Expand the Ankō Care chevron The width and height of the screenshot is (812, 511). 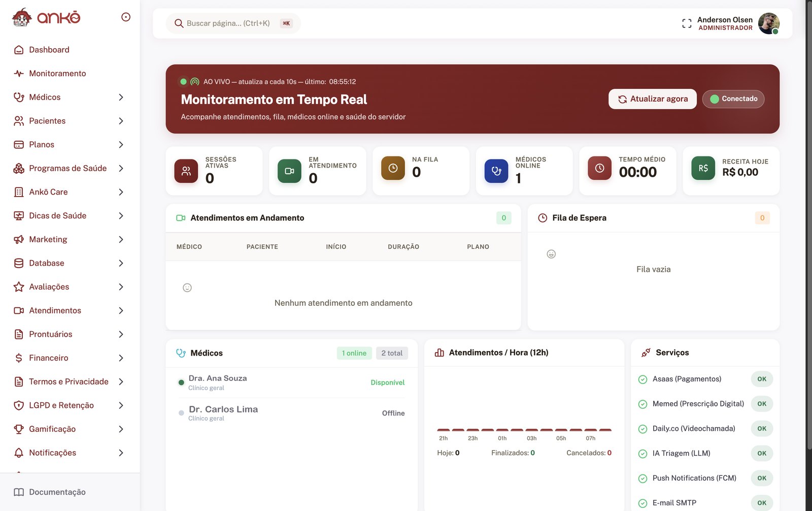[x=121, y=192]
